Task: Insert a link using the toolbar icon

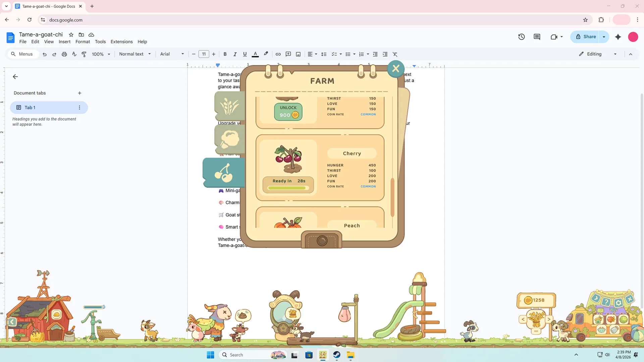Action: coord(278,54)
